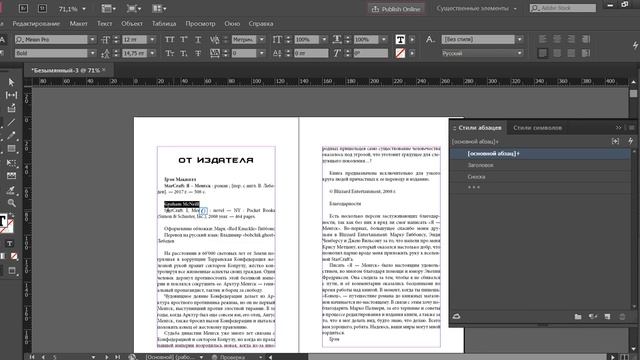Open the language Русский dropdown
The image size is (640, 360).
520,53
